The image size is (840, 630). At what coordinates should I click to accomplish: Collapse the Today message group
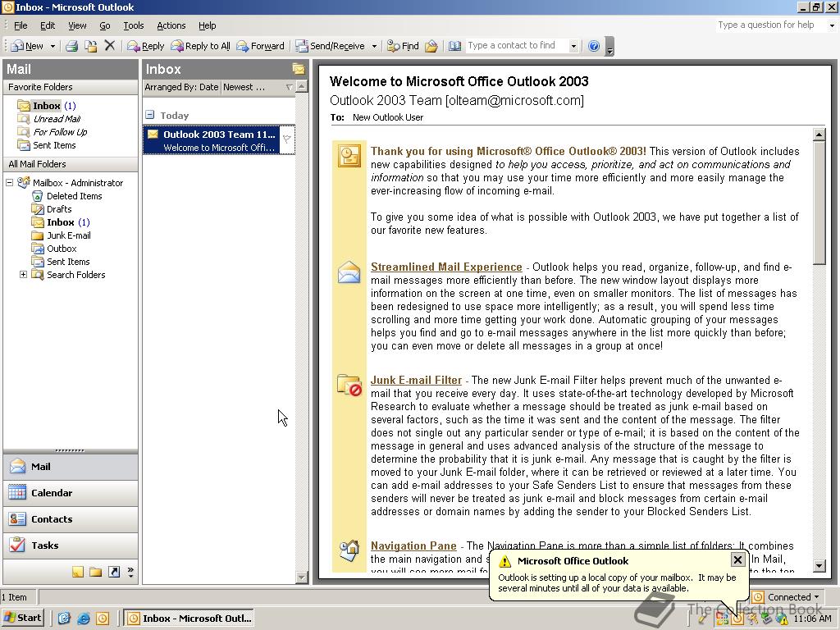coord(150,115)
